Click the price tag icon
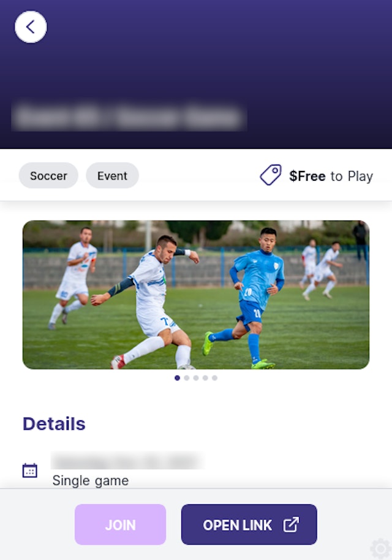The width and height of the screenshot is (392, 560). tap(271, 175)
